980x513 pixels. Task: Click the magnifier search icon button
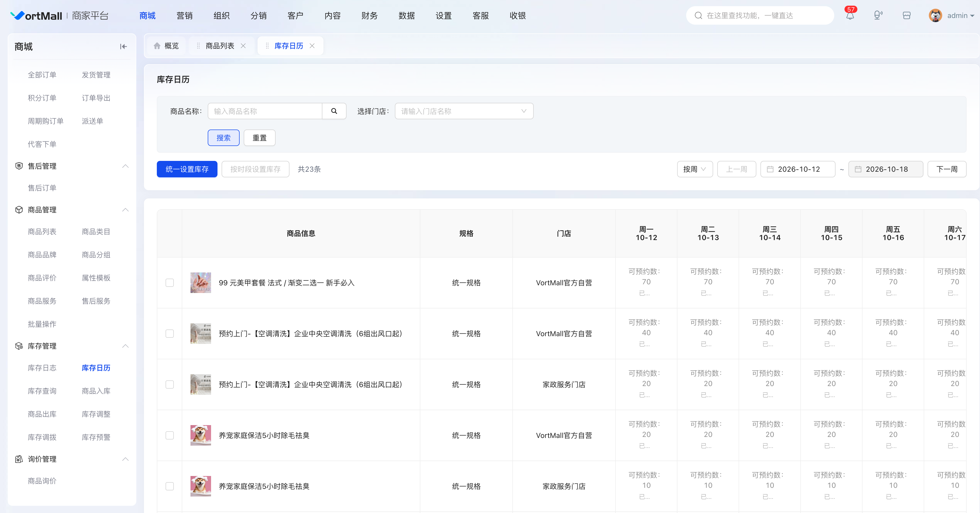334,111
